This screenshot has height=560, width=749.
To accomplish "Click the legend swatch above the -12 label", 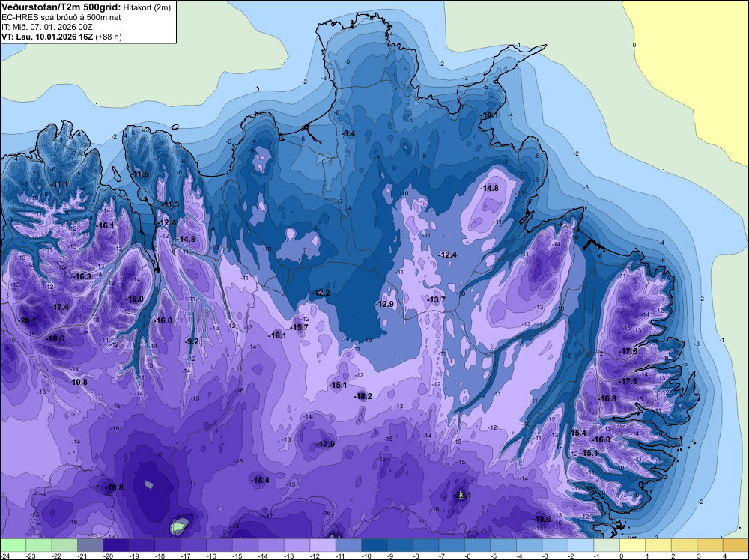I will pyautogui.click(x=323, y=545).
